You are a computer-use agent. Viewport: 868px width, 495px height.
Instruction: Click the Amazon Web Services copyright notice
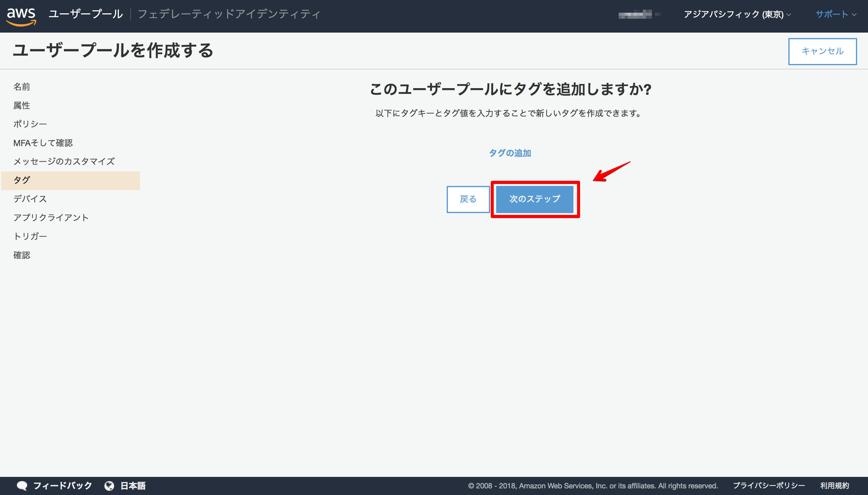593,486
